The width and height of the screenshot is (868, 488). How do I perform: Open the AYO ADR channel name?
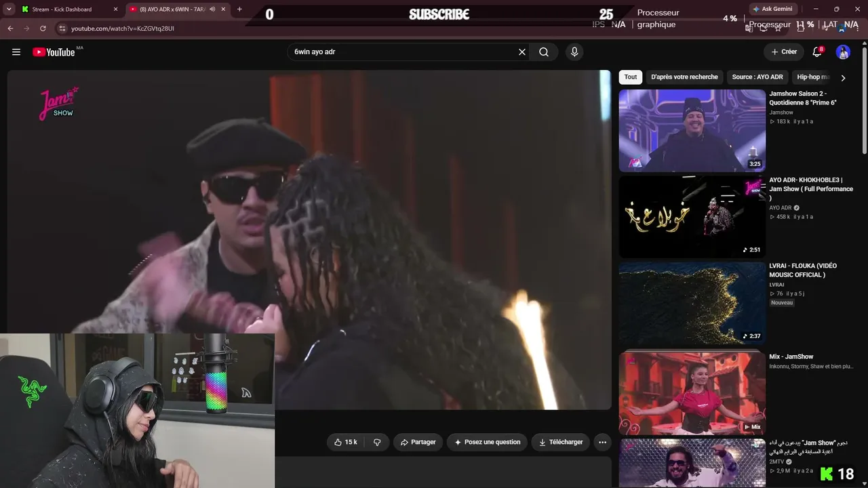[x=781, y=208]
